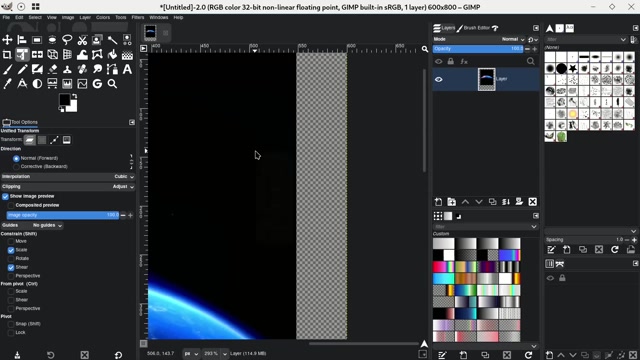Screen dimensions: 640x360
Task: Open the Interpolation Cubic dropdown
Action: 68,177
